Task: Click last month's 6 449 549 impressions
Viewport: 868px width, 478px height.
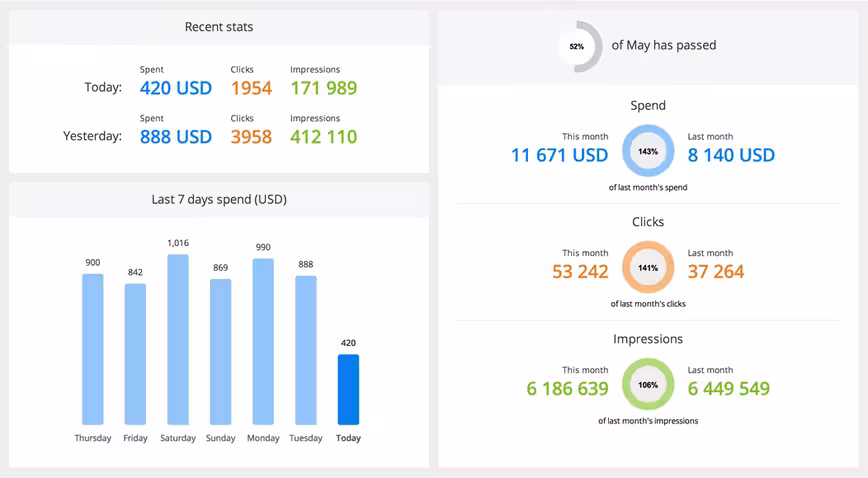Action: pyautogui.click(x=728, y=388)
